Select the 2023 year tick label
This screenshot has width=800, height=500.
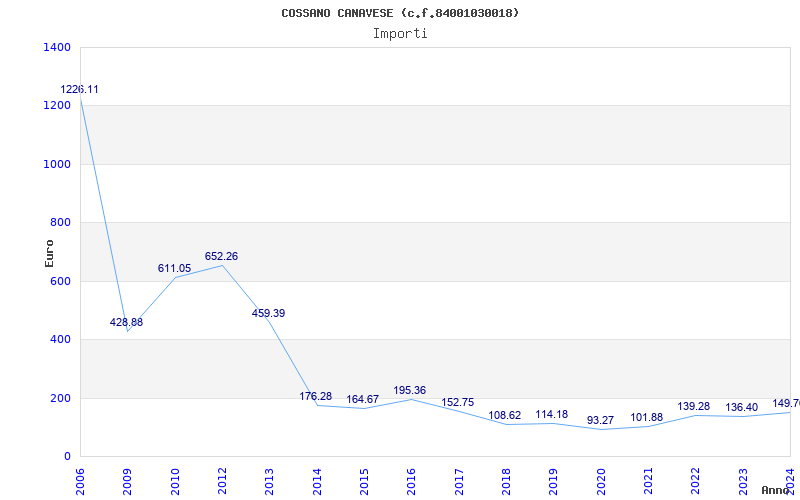click(x=743, y=479)
